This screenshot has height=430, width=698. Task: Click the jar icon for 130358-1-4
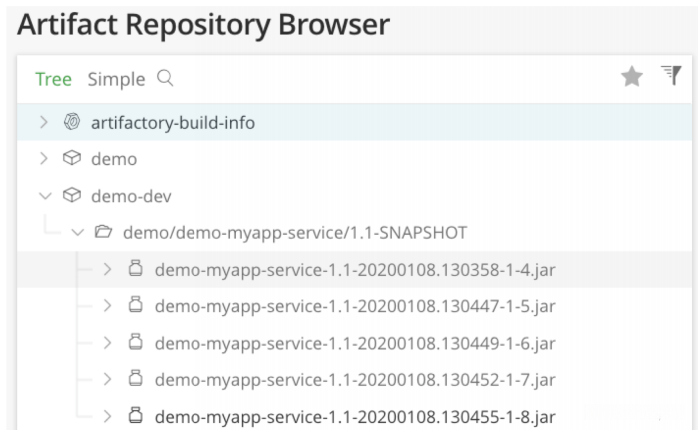[x=136, y=269]
